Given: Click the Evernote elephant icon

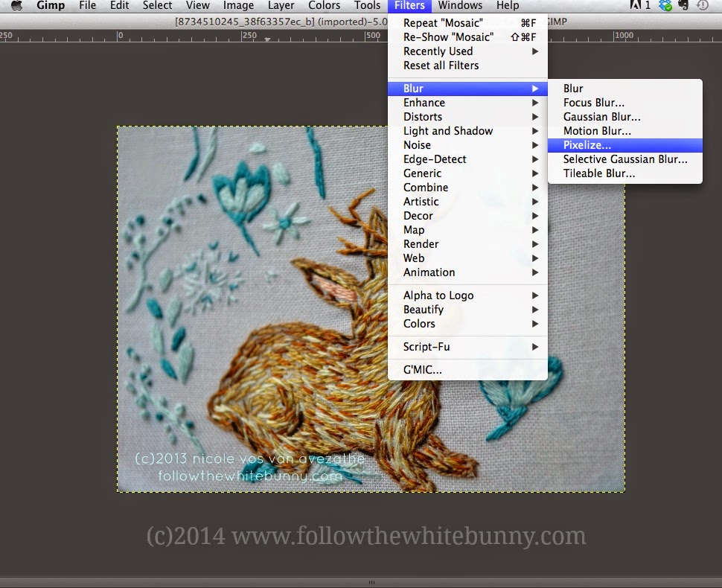Looking at the screenshot, I should click(684, 5).
